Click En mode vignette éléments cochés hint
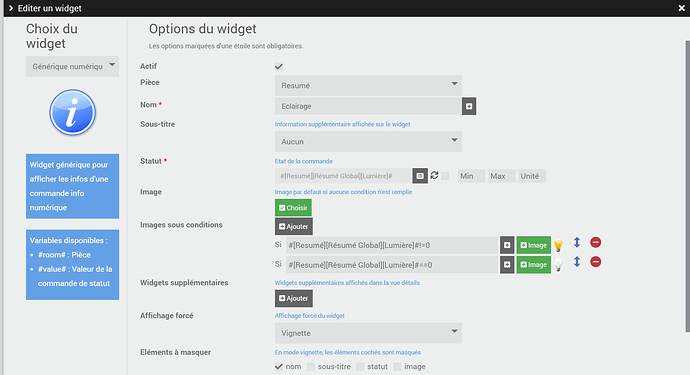Screen dimensions: 690x375 (x=348, y=352)
